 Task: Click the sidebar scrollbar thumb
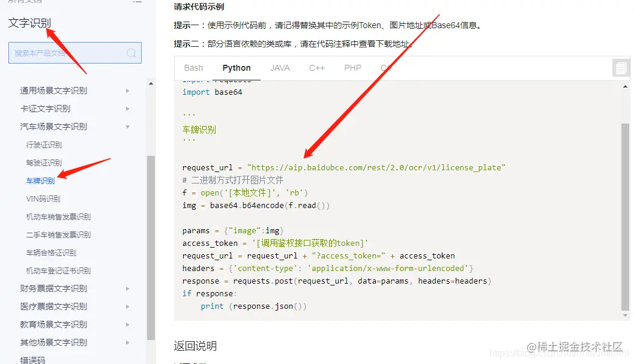pyautogui.click(x=151, y=248)
